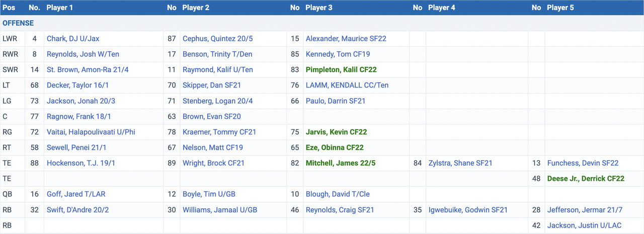Click quarterback Goff, Jared link
The image size is (644, 234).
(76, 194)
